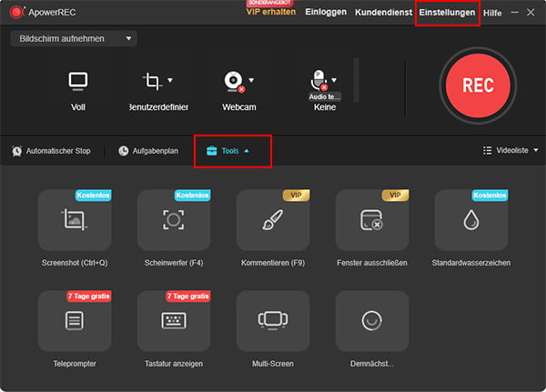546x392 pixels.
Task: Open the Hilfe help menu
Action: click(492, 13)
